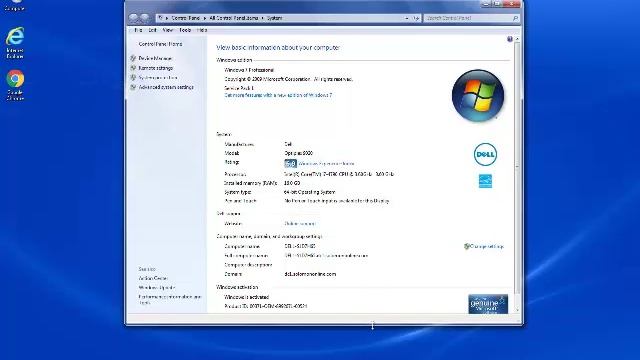
Task: Open the address bar history dropdown arrow
Action: pyautogui.click(x=407, y=18)
